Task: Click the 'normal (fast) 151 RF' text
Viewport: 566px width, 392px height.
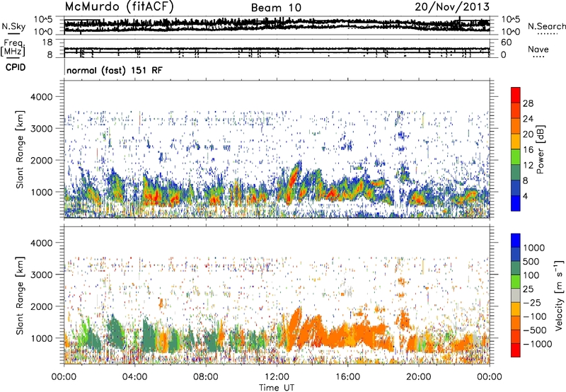Action: (115, 70)
